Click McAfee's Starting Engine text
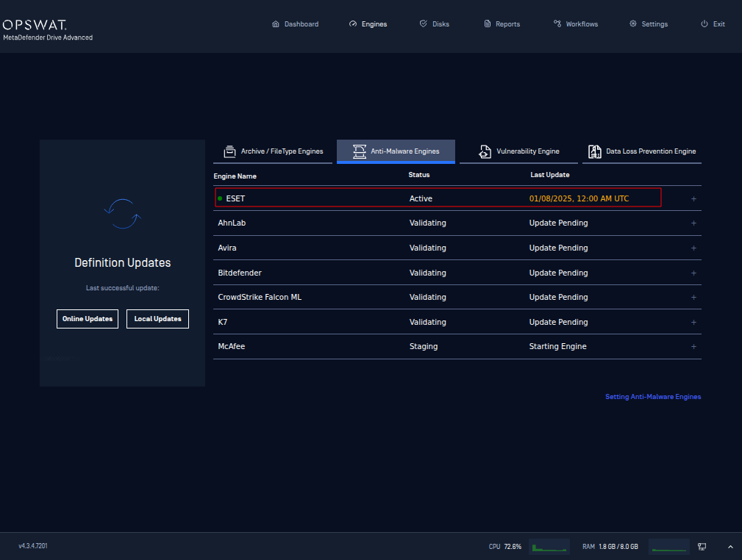Image resolution: width=742 pixels, height=560 pixels. pos(558,346)
